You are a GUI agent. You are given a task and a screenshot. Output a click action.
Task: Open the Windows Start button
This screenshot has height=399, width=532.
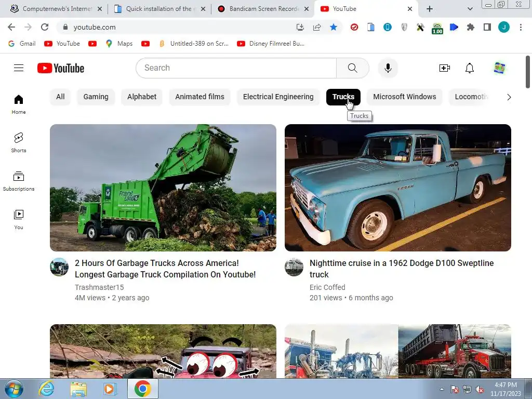(14, 389)
